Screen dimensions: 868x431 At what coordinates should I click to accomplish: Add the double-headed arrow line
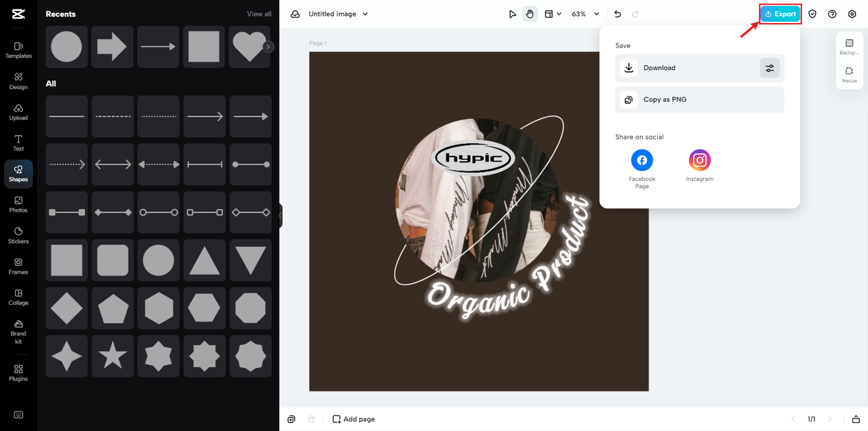tap(113, 164)
